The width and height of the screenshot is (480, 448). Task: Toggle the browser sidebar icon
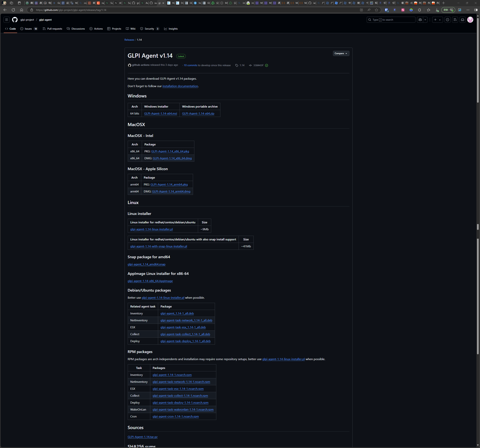click(476, 10)
